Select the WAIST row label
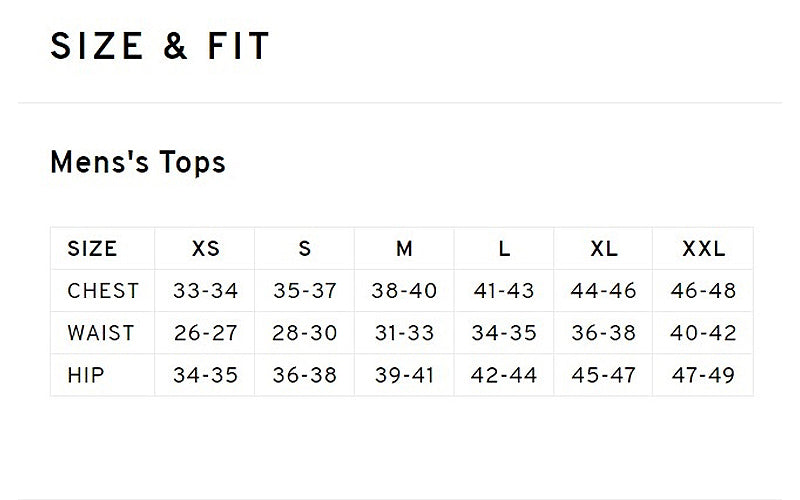This screenshot has width=800, height=500. (101, 333)
